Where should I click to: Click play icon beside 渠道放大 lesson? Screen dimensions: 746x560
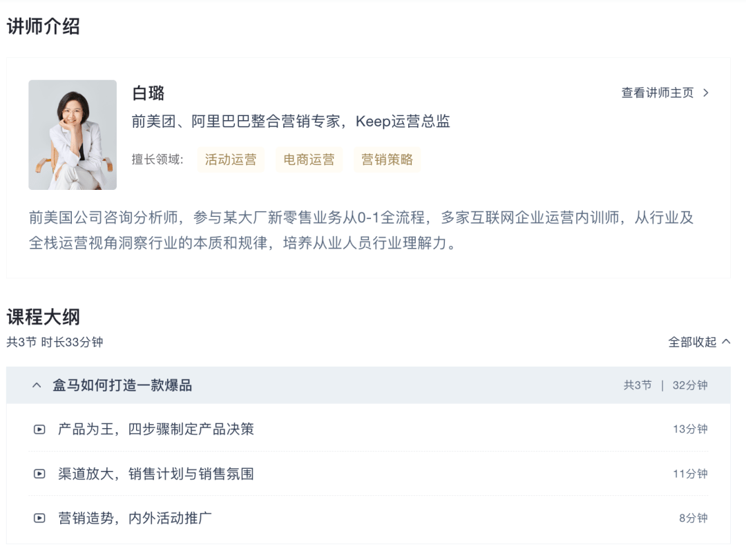tap(39, 474)
